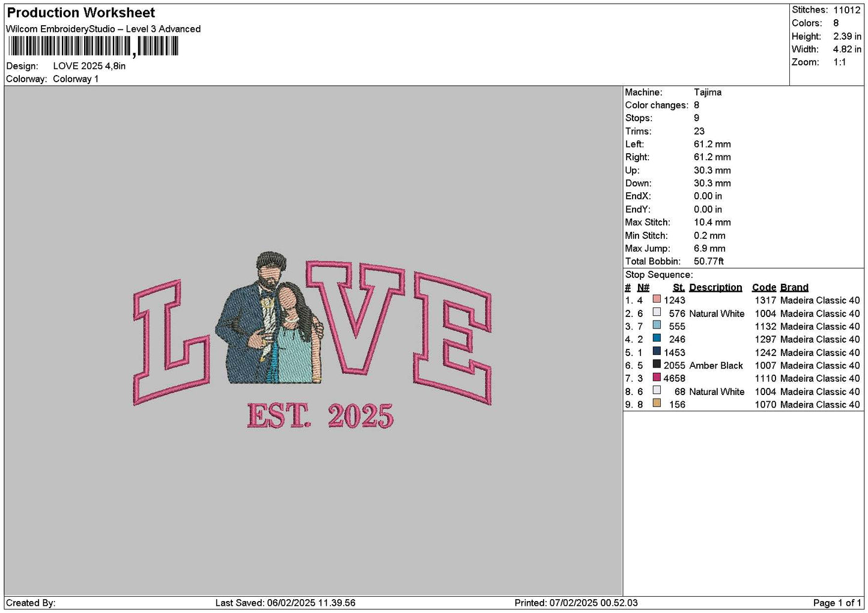The image size is (868, 613).
Task: Click the blue swatch for thread 246
Action: [657, 338]
